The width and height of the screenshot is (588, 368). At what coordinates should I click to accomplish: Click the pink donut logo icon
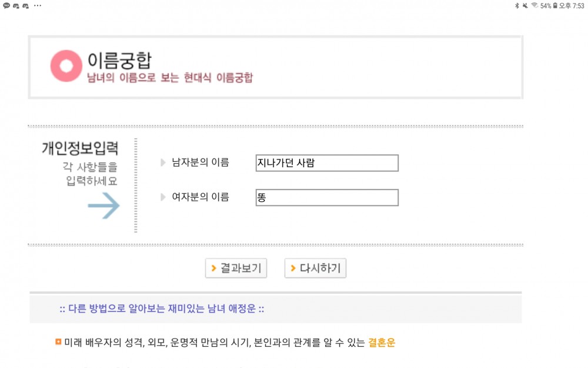66,66
